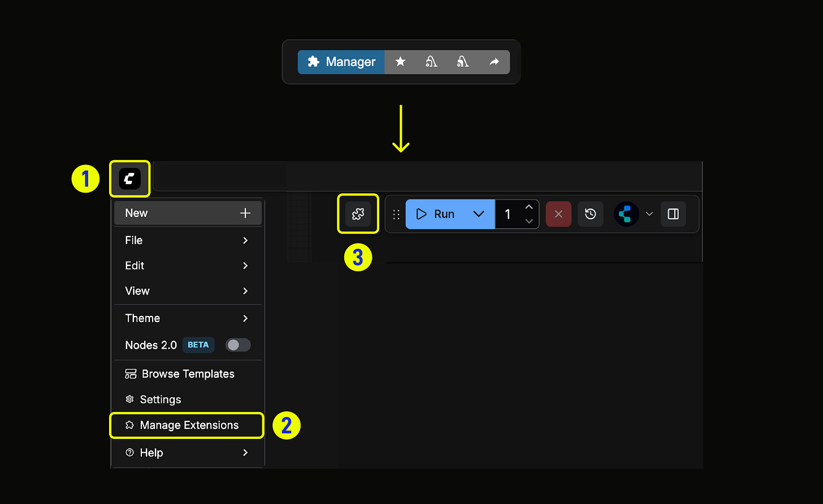Viewport: 823px width, 504px height.
Task: Click the blue user avatar icon
Action: (x=626, y=214)
